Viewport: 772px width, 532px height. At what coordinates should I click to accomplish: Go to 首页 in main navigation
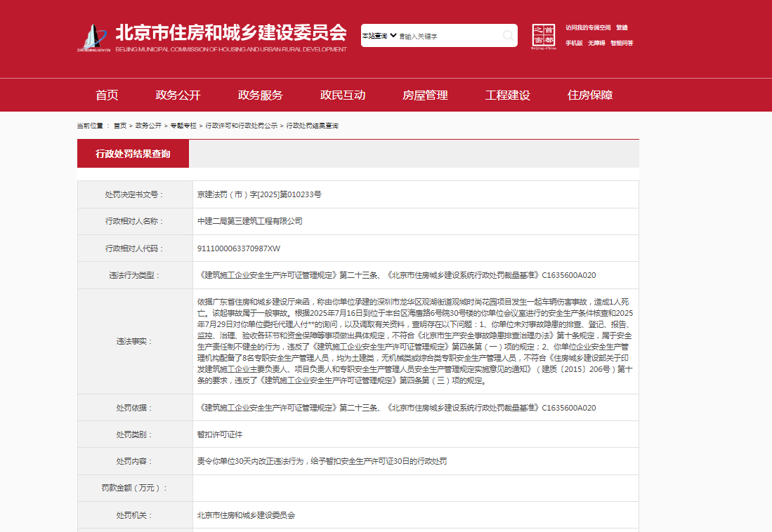(107, 95)
